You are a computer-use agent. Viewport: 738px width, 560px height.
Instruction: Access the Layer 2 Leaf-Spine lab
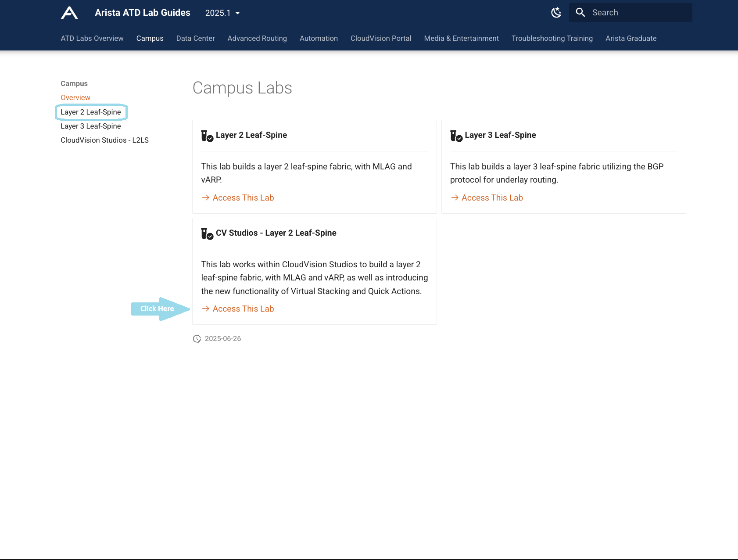(243, 198)
